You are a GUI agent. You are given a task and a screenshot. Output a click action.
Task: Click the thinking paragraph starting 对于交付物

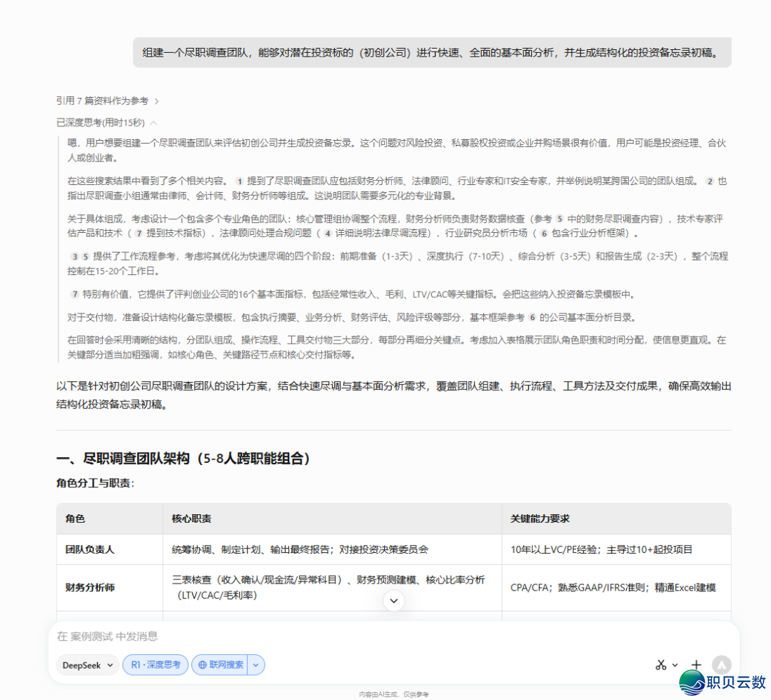pyautogui.click(x=352, y=318)
